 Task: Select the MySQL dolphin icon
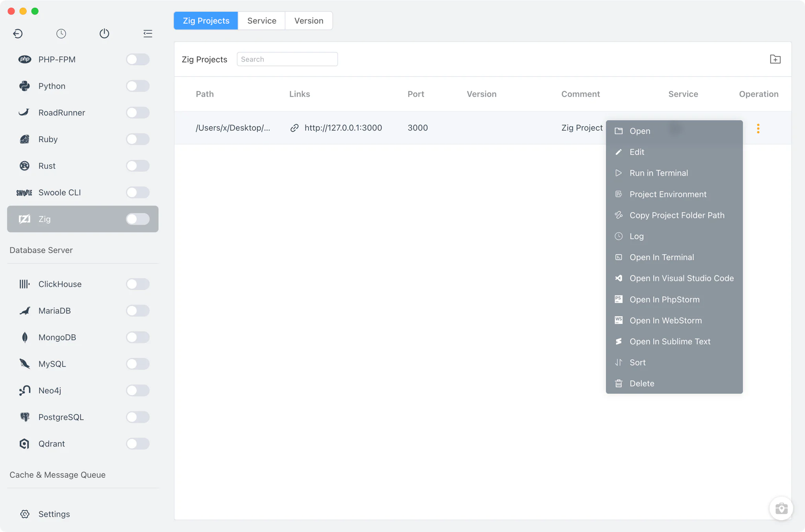[x=24, y=364]
